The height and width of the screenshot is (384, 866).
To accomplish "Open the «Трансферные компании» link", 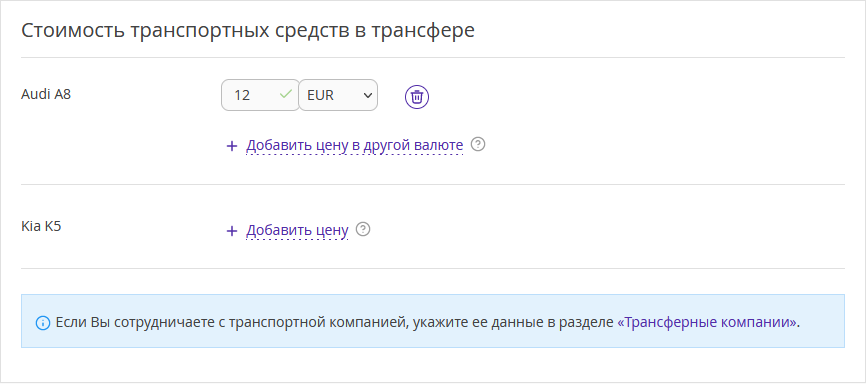I will point(707,322).
